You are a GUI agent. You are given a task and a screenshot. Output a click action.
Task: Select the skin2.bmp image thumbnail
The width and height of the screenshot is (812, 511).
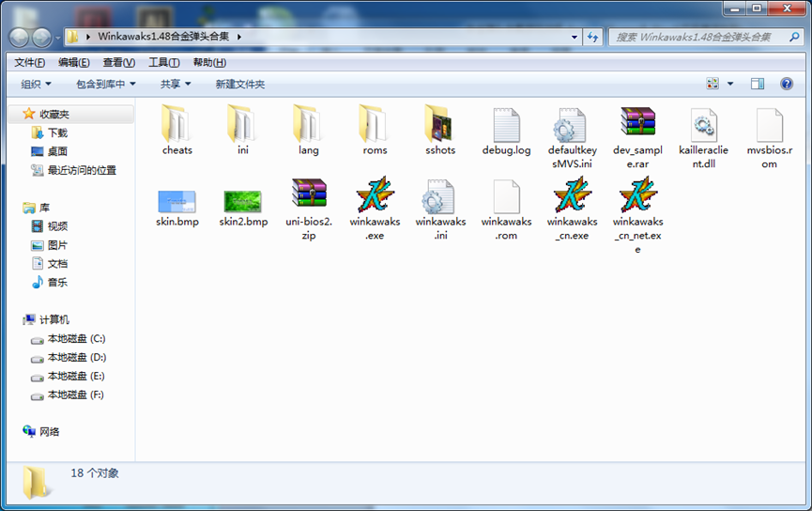[243, 202]
